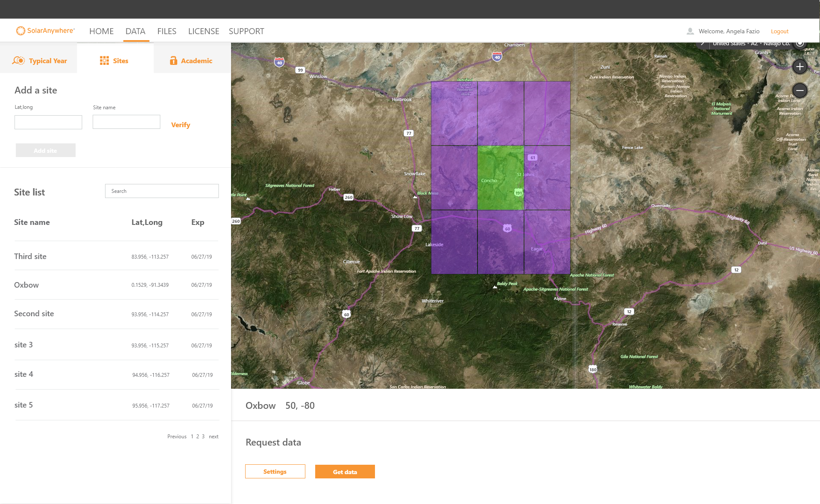Click the green highlighted map tile

click(501, 178)
